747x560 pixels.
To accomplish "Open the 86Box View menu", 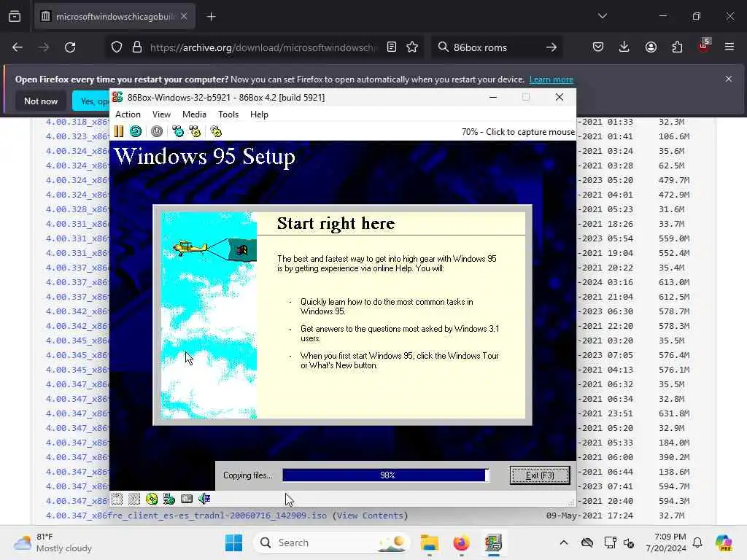I will click(x=161, y=114).
